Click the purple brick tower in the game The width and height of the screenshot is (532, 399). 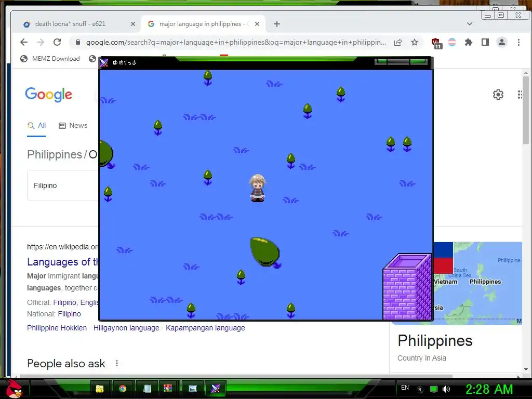[x=407, y=287]
